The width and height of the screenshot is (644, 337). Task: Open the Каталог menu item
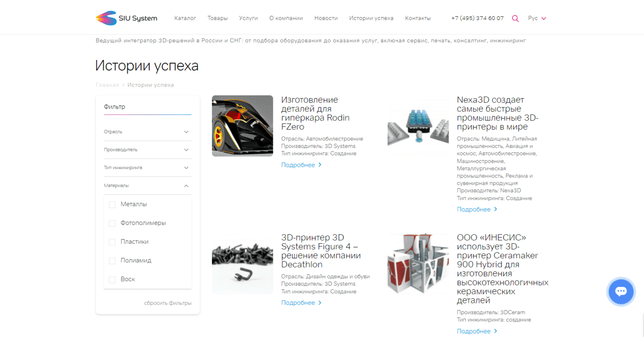185,18
